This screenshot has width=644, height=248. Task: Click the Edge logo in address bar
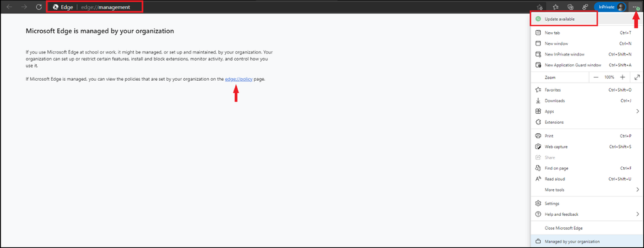coord(56,7)
